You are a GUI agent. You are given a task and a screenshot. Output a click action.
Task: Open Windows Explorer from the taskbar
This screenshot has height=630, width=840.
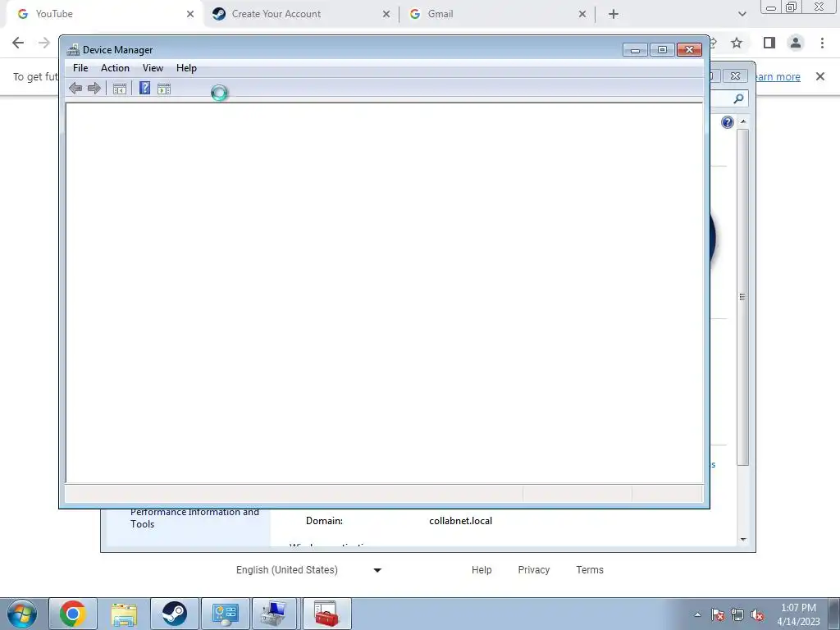[x=124, y=614]
